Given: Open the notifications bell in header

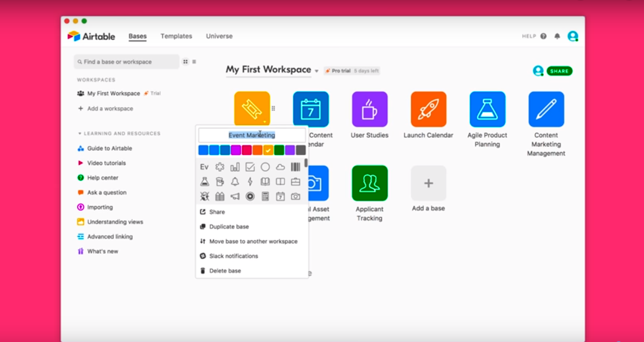Looking at the screenshot, I should tap(557, 36).
